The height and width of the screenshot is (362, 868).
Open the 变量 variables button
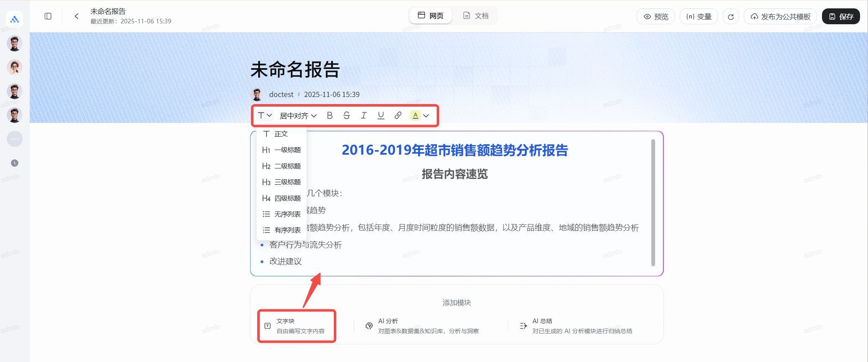click(x=699, y=17)
